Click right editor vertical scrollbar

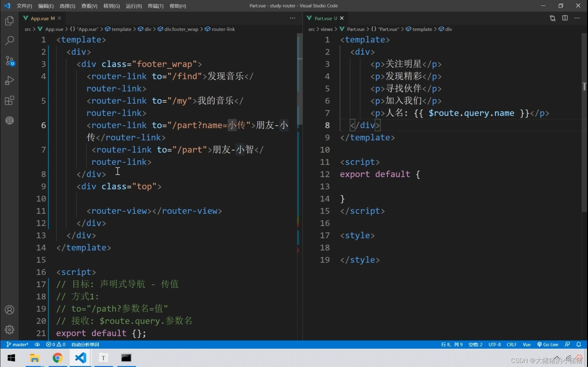coord(584,122)
